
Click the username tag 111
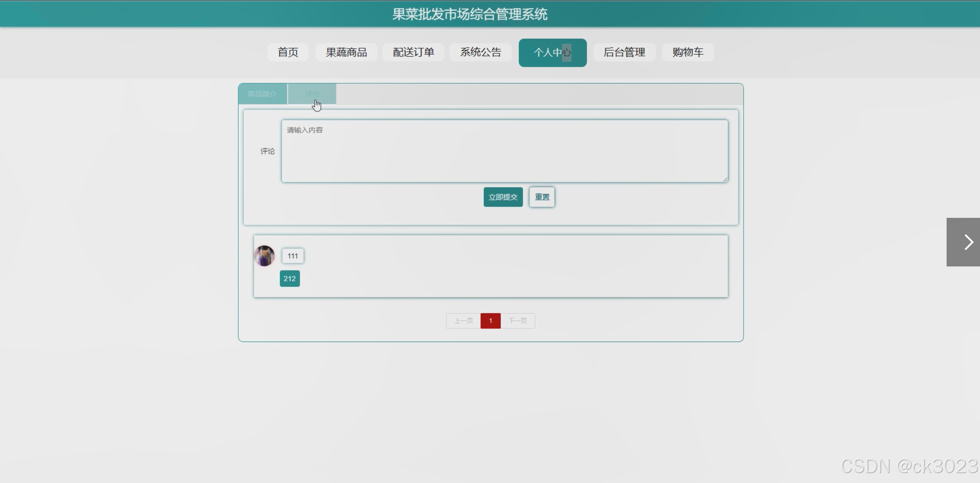click(x=293, y=256)
